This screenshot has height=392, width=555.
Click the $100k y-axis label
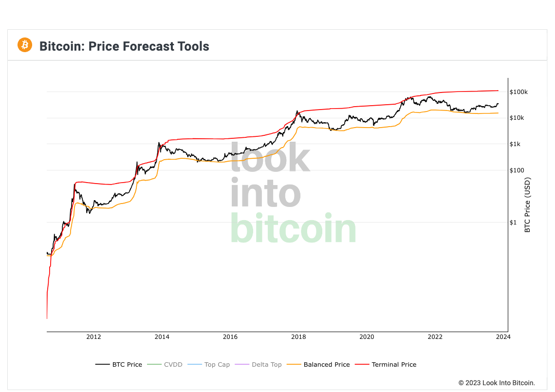[x=518, y=92]
